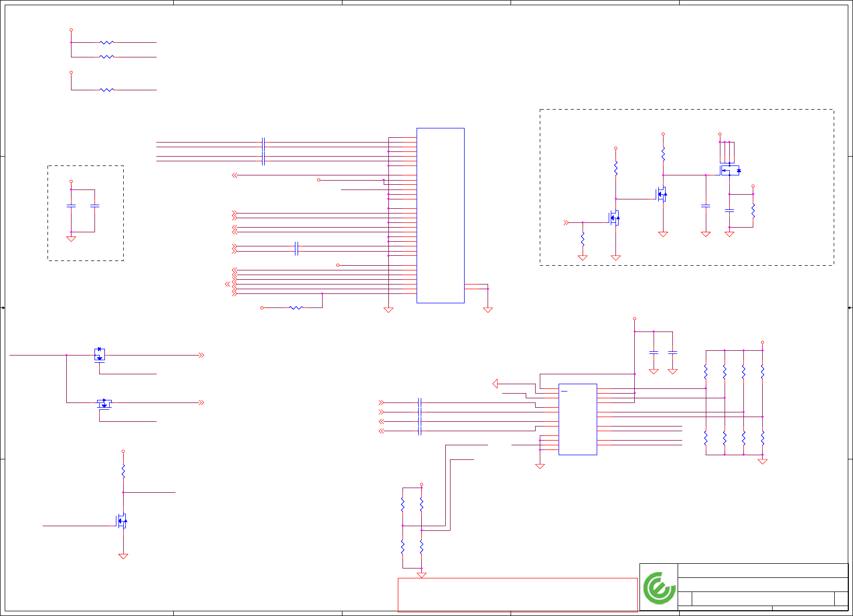Click the hollow left-pointing triangle port symbol
Image resolution: width=853 pixels, height=616 pixels.
coord(495,384)
